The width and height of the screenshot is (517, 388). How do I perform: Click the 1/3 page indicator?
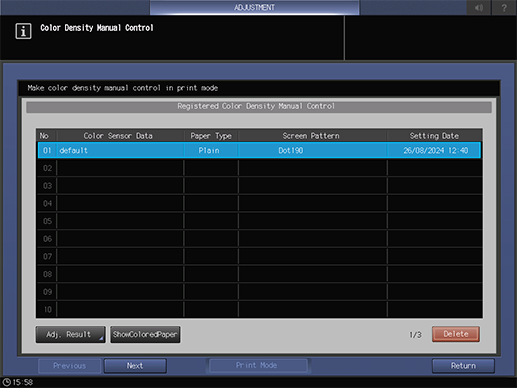tap(415, 335)
